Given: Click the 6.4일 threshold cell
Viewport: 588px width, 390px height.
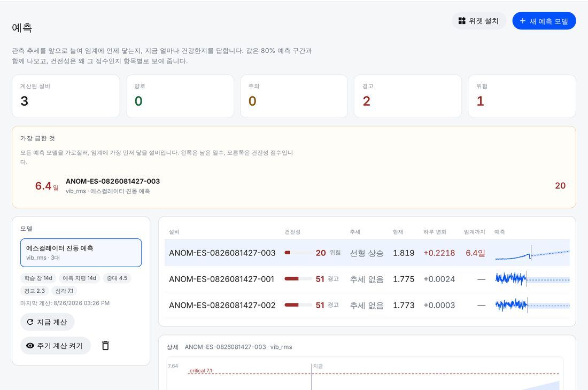Looking at the screenshot, I should tap(476, 253).
